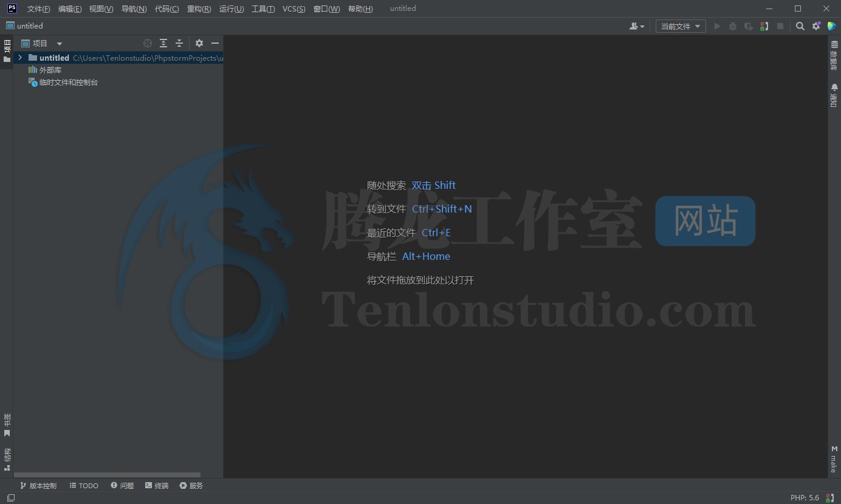Screen dimensions: 841x504
Task: Hide the project panel with minus icon
Action: point(215,43)
